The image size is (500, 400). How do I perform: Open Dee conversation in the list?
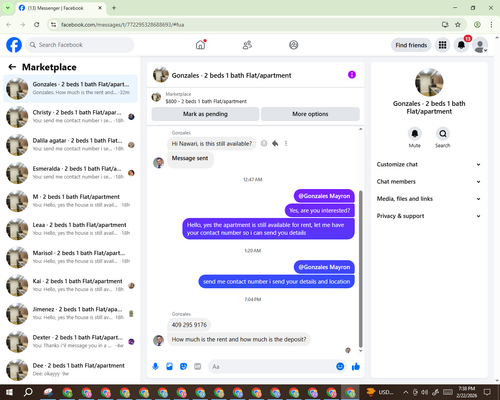click(70, 370)
